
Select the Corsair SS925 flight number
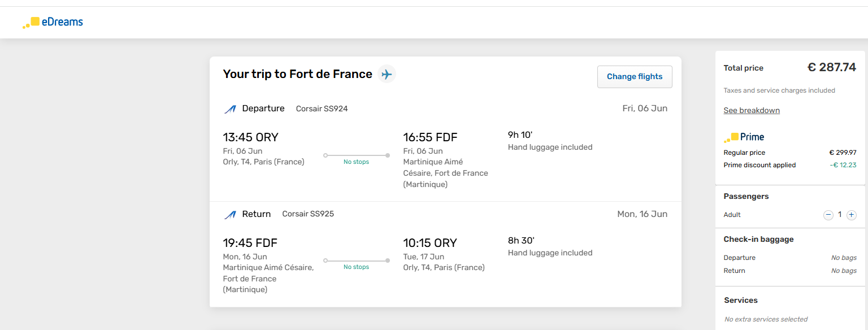pos(308,214)
